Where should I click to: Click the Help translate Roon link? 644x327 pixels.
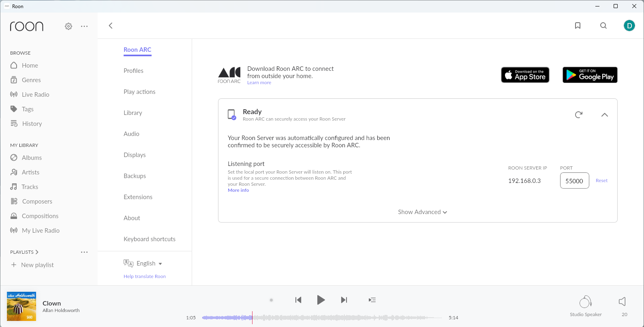145,276
